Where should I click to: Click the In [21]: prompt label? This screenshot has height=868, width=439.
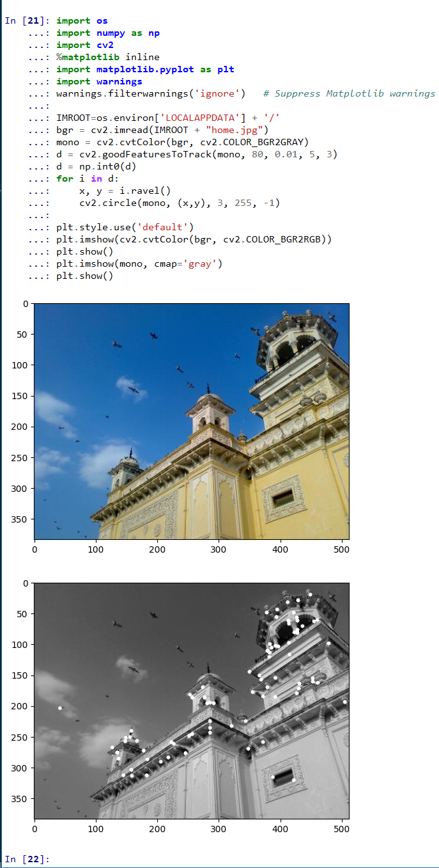27,20
